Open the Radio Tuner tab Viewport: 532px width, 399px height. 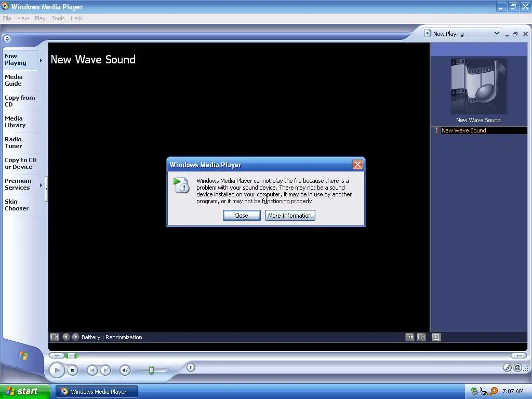tap(22, 142)
